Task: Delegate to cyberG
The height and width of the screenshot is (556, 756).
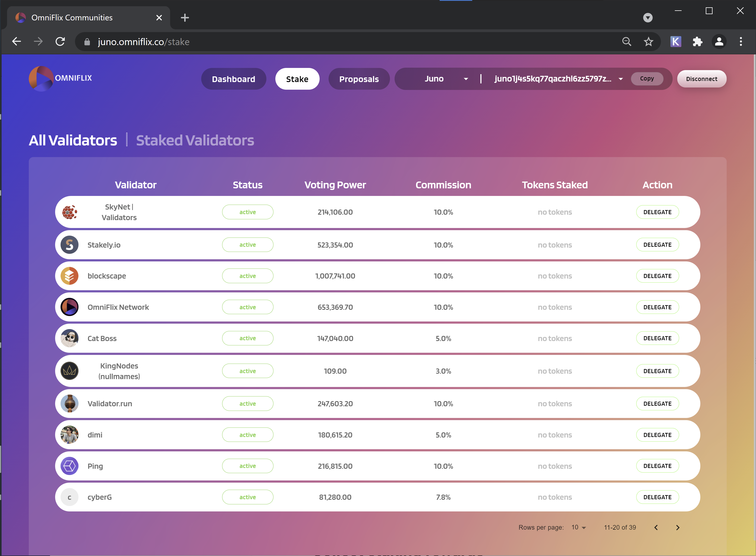Action: (657, 497)
